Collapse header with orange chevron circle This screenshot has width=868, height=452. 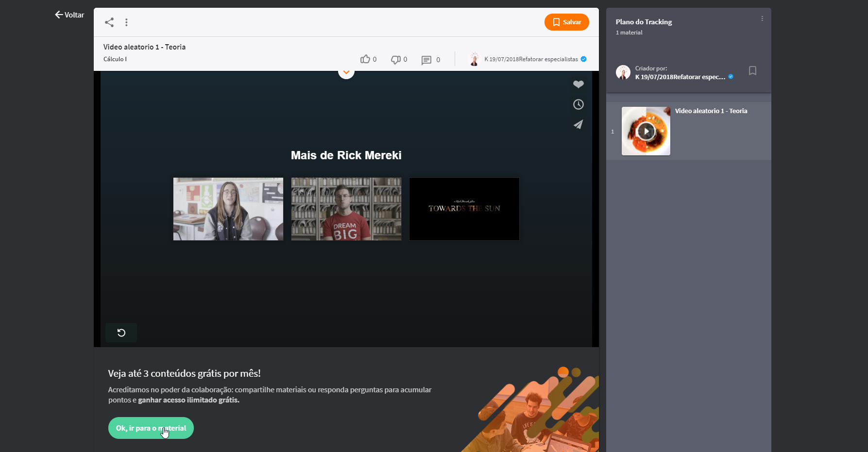coord(346,72)
